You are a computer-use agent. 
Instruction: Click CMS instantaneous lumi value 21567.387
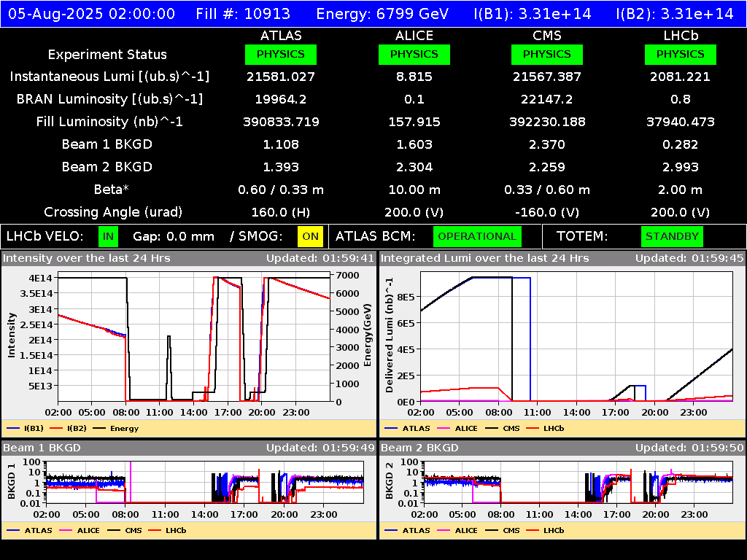[547, 77]
